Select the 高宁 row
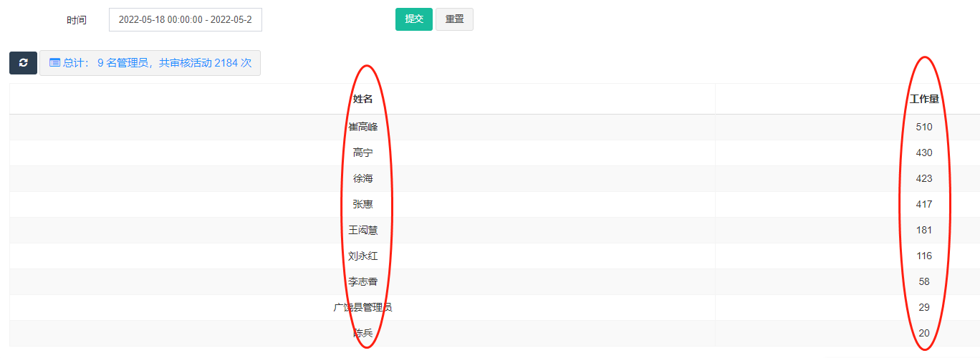Image resolution: width=980 pixels, height=358 pixels. [494, 153]
